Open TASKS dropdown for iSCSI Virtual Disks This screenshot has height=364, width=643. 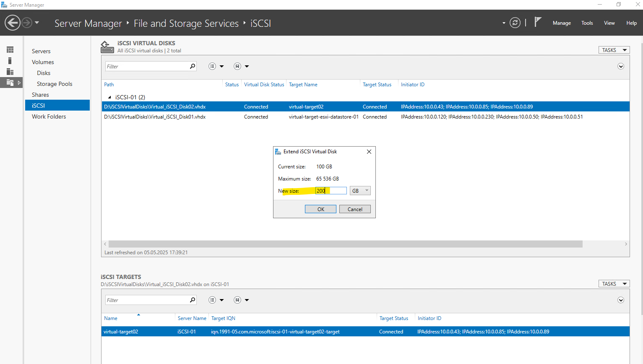[614, 50]
